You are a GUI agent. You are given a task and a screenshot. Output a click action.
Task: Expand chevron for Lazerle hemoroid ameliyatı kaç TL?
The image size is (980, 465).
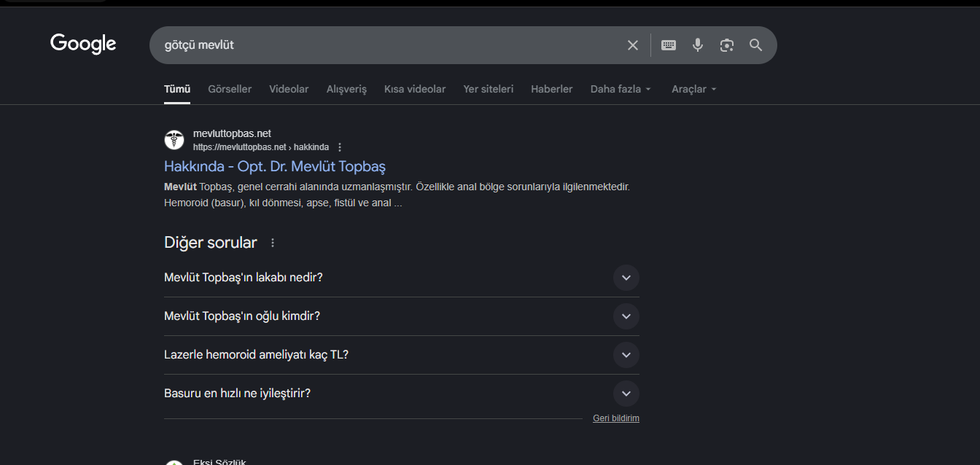626,355
